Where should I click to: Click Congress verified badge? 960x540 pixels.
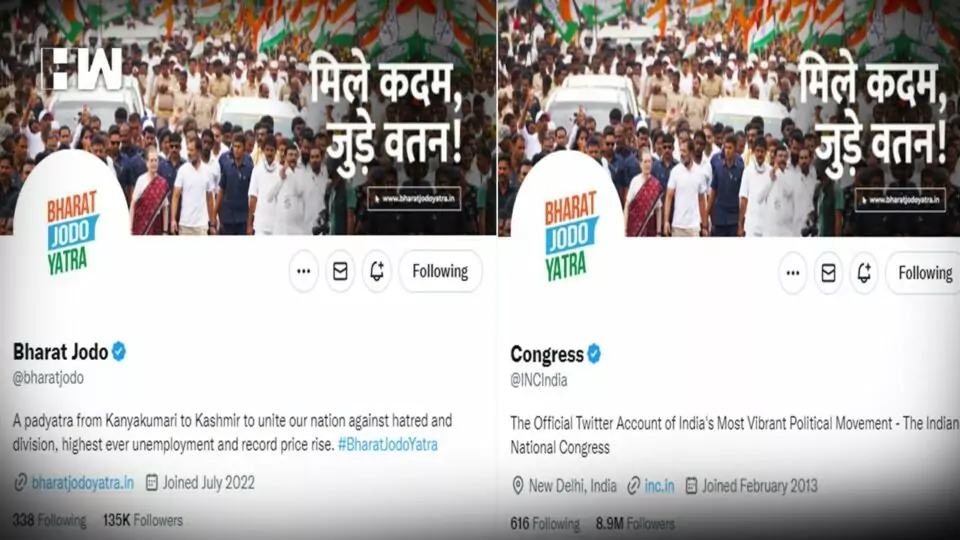(594, 353)
